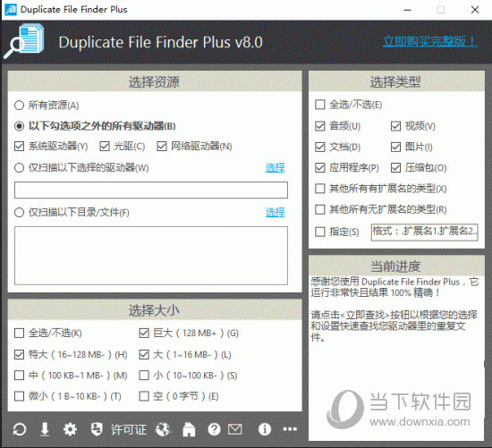Check the 指定(S) checkbox

(319, 232)
